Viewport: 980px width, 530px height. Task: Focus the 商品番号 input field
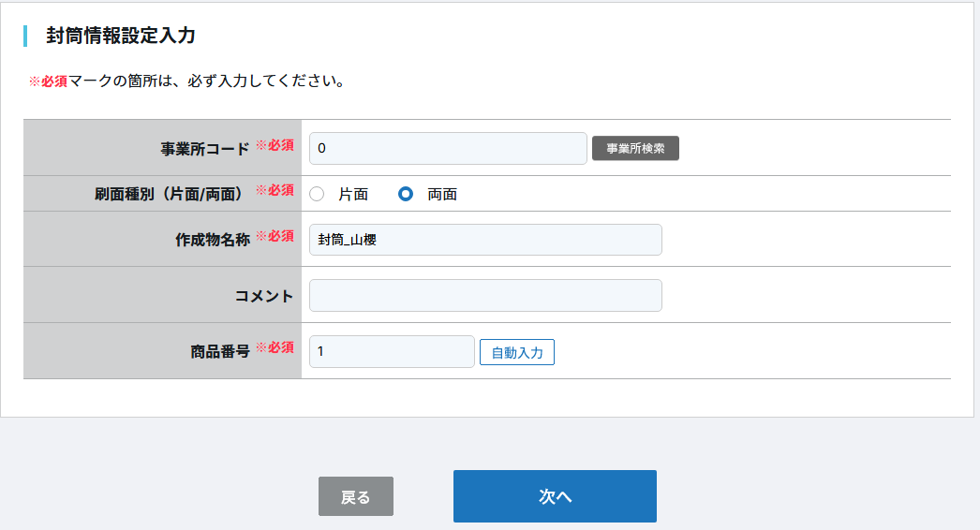tap(392, 351)
